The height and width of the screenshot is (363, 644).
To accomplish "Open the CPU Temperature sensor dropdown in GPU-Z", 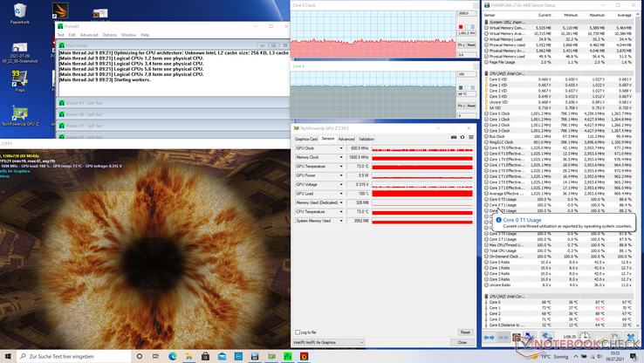I will tap(341, 211).
